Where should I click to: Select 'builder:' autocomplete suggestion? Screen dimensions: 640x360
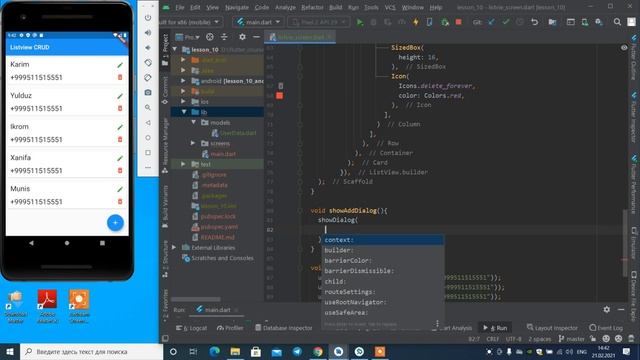click(382, 250)
